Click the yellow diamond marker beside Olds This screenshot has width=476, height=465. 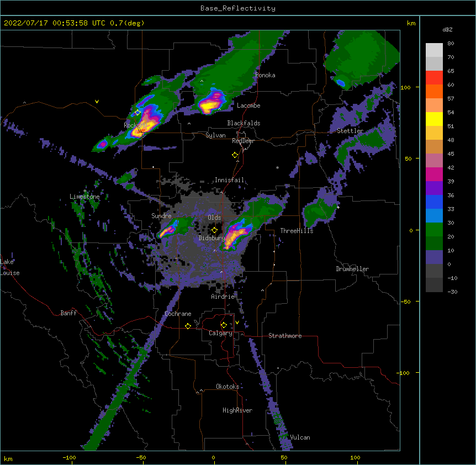click(214, 230)
